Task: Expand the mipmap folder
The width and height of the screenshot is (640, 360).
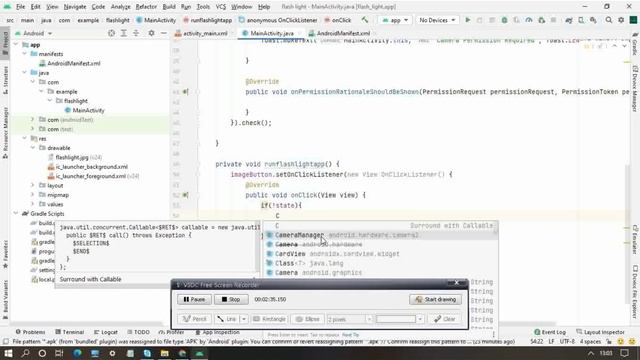Action: point(33,195)
